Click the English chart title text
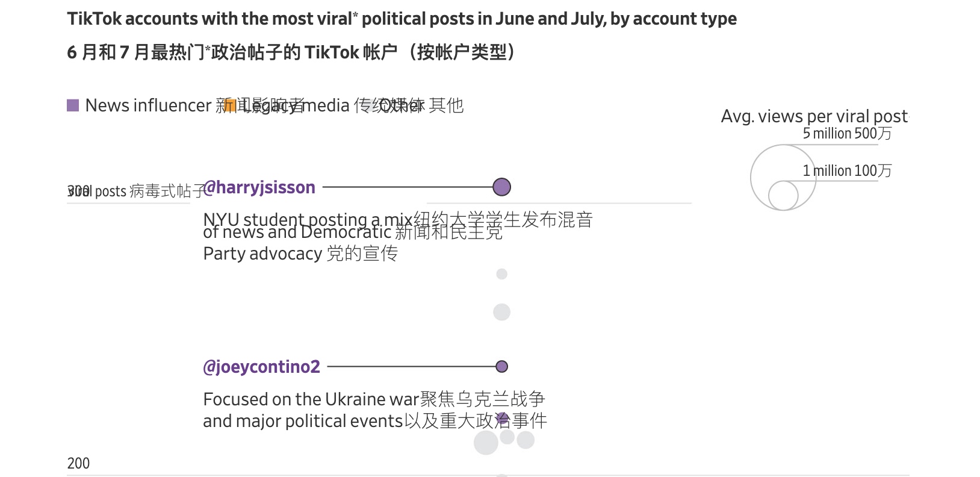Viewport: 980px width, 477px height. pos(402,19)
